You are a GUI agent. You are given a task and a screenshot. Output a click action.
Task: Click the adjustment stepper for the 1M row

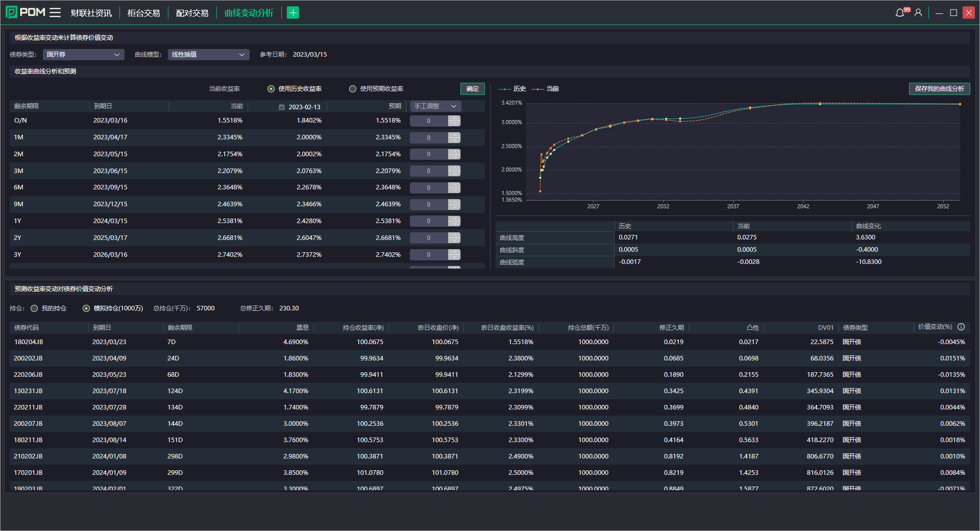point(454,137)
